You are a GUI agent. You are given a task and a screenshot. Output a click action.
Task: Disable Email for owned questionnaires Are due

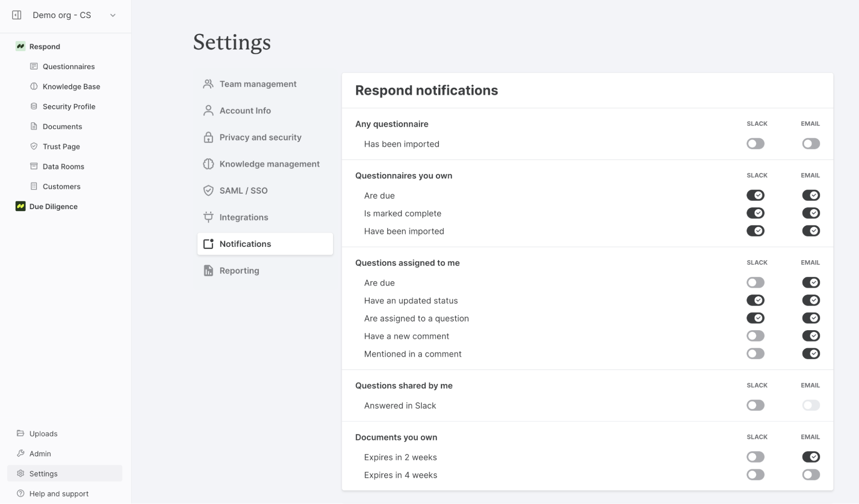(x=811, y=195)
